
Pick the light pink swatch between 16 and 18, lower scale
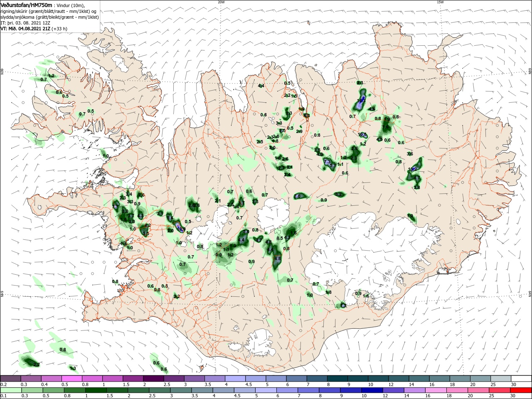coord(436,390)
